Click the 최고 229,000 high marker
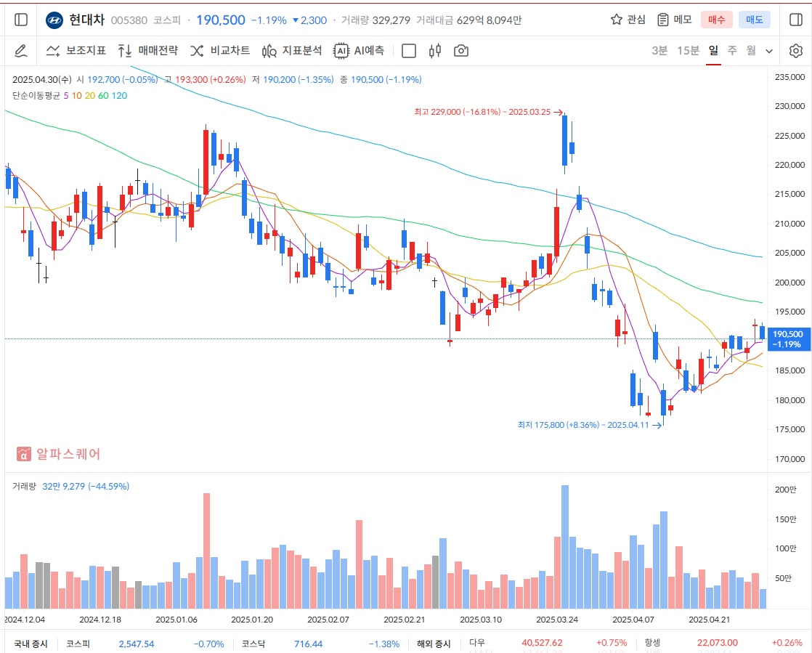 [488, 112]
